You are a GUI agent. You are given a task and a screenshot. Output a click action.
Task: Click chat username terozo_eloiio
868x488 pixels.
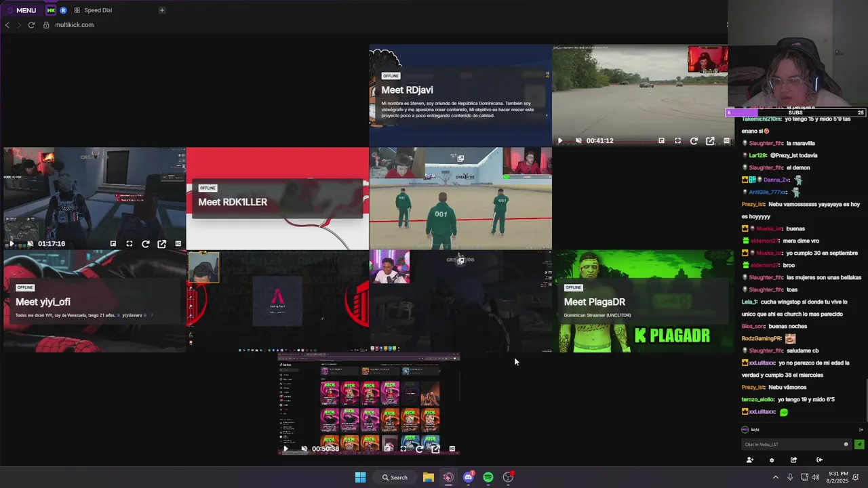pos(758,399)
